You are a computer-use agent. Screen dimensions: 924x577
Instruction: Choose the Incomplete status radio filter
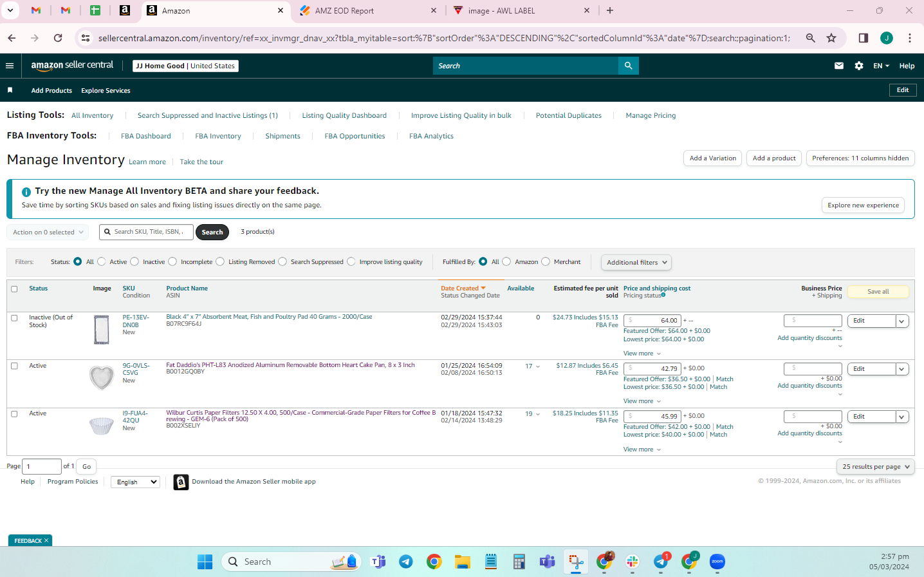(172, 261)
